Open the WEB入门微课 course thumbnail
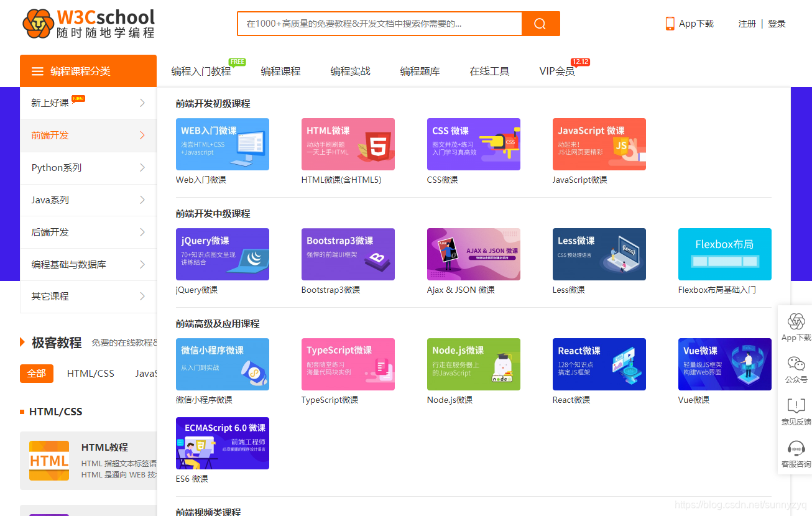This screenshot has height=516, width=812. pyautogui.click(x=223, y=144)
